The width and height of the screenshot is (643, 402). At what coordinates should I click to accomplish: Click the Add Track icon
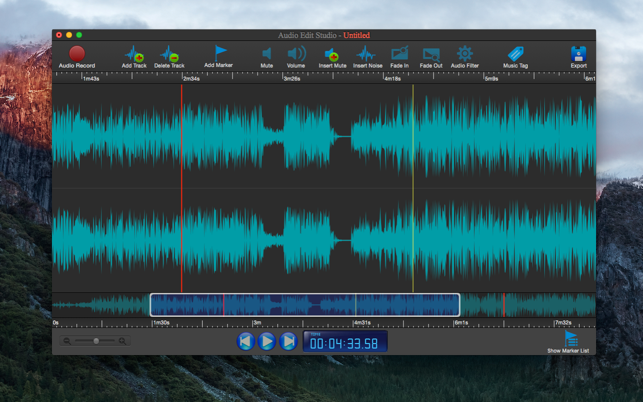133,54
